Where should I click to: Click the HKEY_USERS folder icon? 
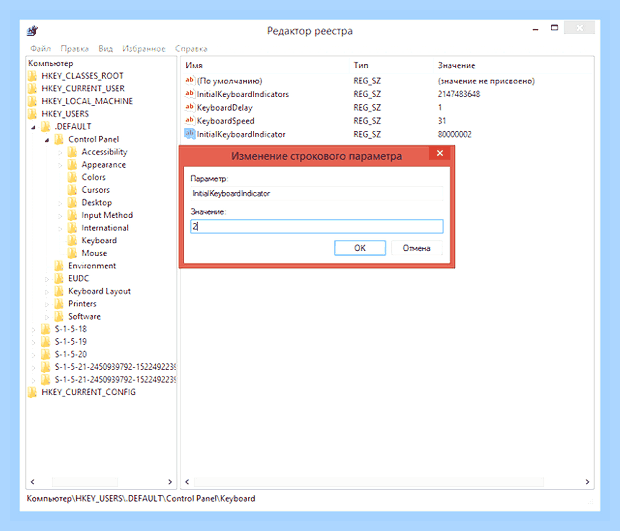coord(32,114)
